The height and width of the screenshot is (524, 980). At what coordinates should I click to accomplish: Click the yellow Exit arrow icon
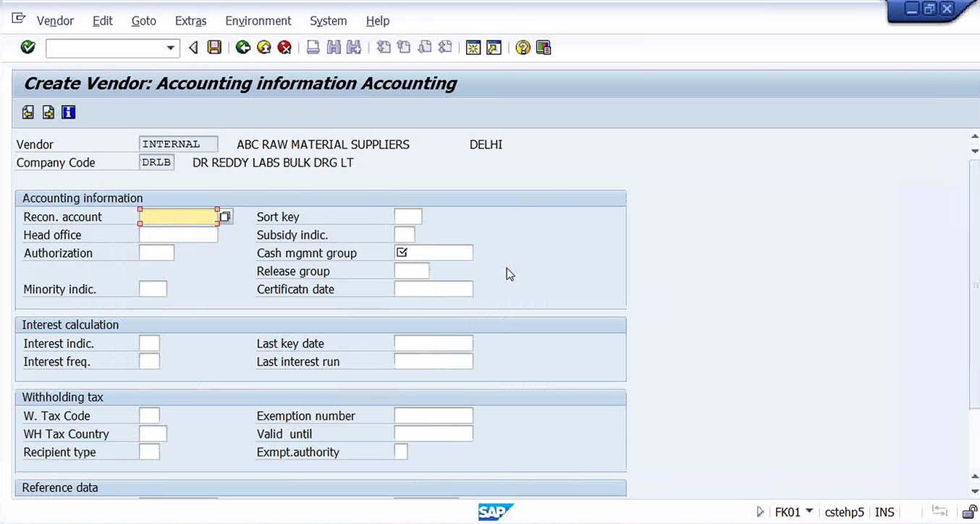[x=264, y=48]
